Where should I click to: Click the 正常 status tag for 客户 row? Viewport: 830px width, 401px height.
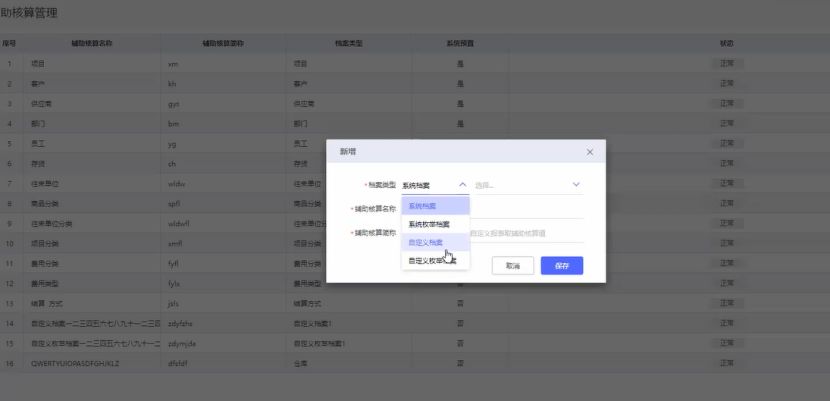point(726,83)
